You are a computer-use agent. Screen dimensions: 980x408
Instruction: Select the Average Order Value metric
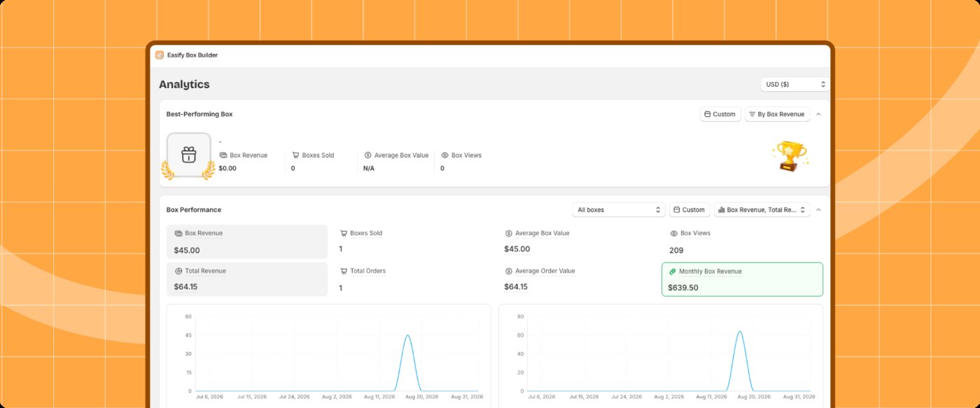point(577,279)
